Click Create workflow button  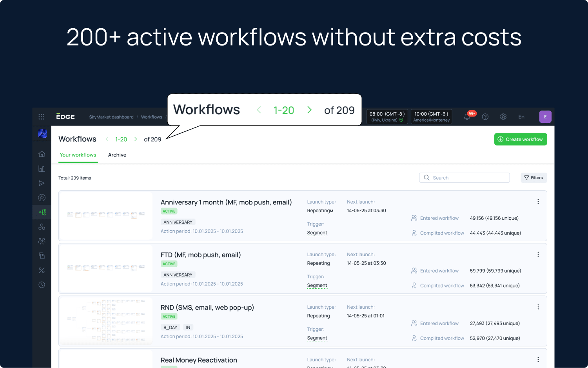(x=521, y=139)
